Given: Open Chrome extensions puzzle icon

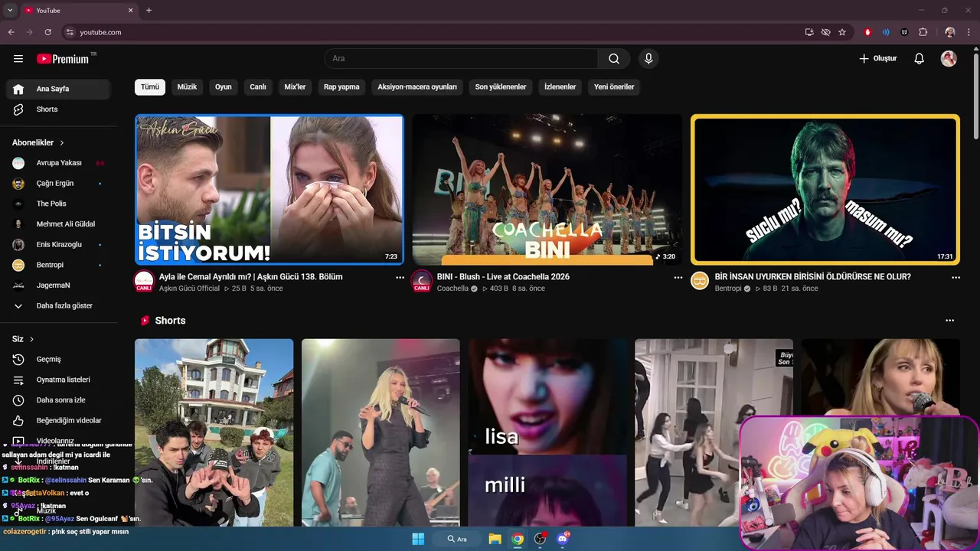Looking at the screenshot, I should 923,32.
